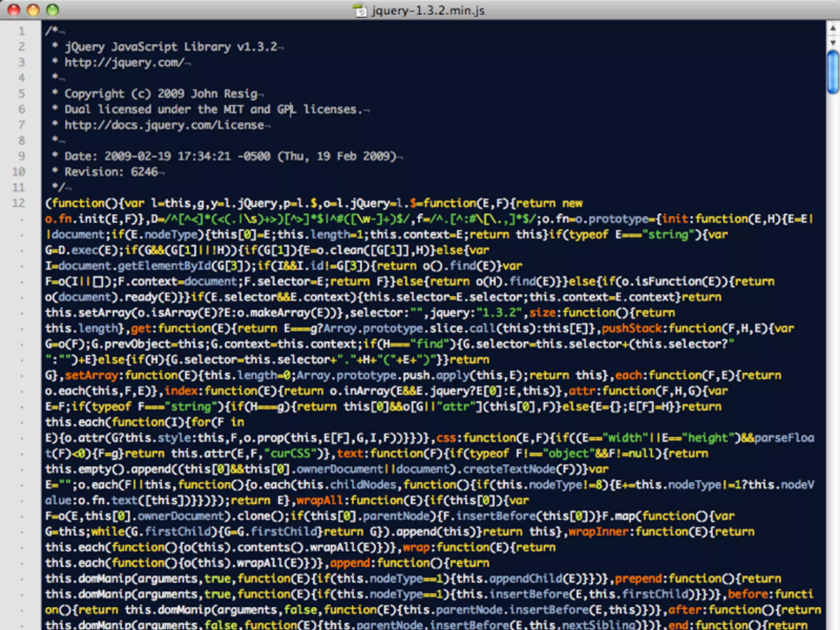Screen dimensions: 840x630
Task: Click the "1.3.2" version string in code
Action: click(x=499, y=313)
